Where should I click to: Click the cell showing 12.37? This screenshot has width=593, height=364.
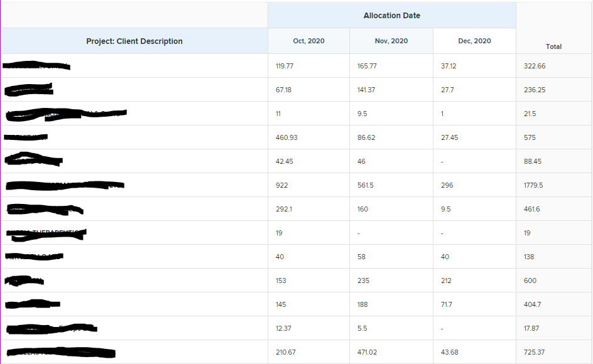point(283,328)
